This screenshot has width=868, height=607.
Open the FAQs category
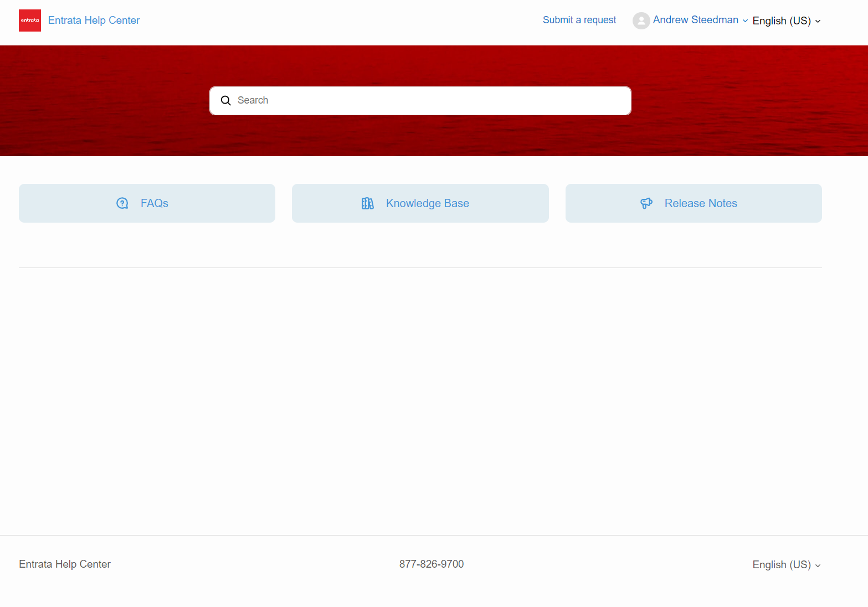[147, 203]
